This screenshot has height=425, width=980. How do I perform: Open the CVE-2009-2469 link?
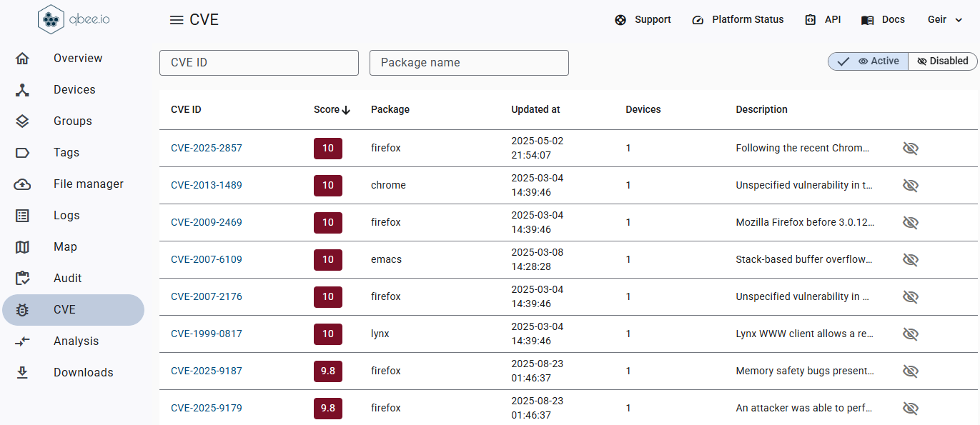coord(207,223)
